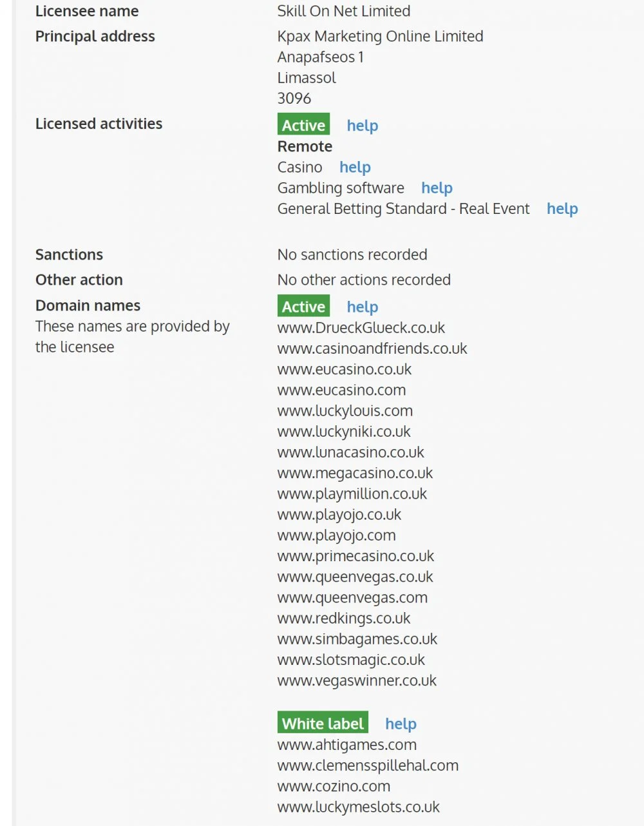Select www.vegaswinner.co.uk domain
Viewport: 644px width, 826px height.
coord(357,680)
